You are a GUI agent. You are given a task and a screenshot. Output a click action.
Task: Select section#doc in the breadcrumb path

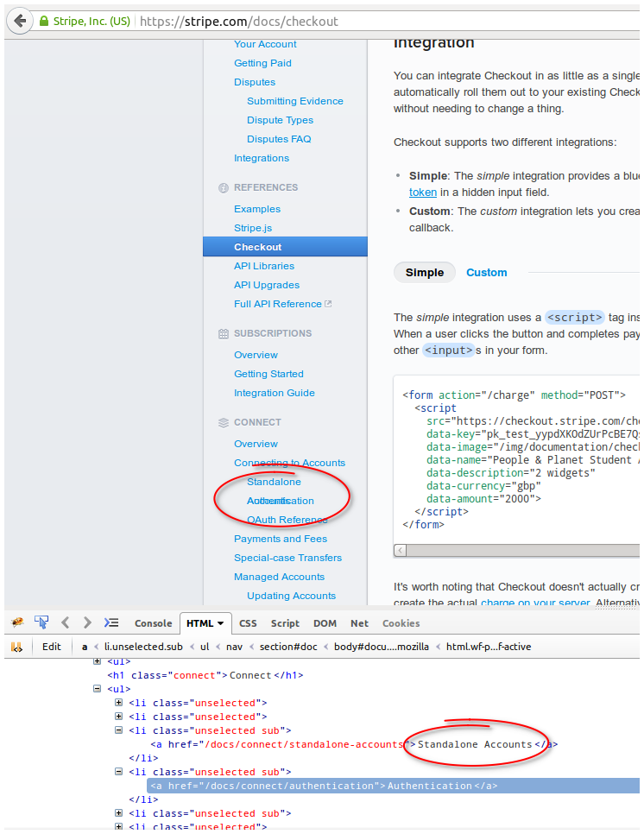coord(288,647)
